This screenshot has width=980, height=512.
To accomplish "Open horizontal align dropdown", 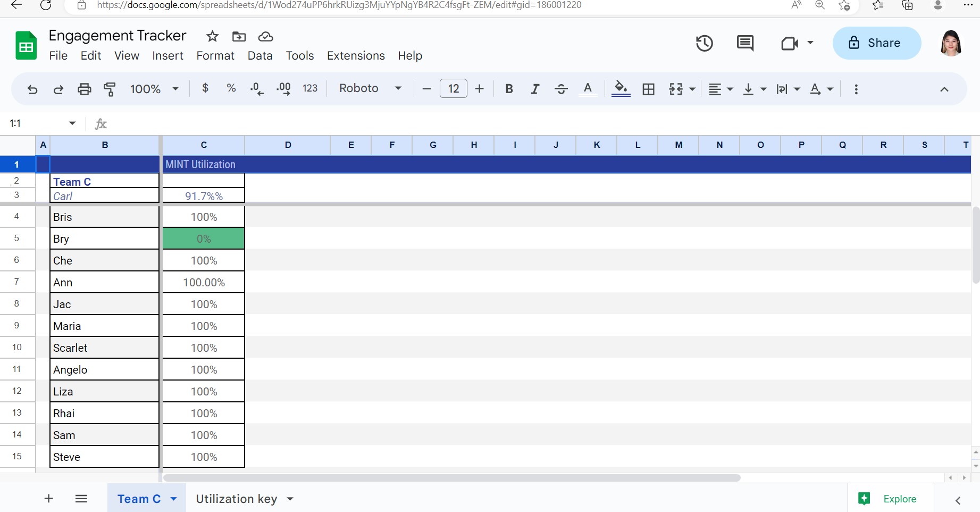I will point(721,89).
